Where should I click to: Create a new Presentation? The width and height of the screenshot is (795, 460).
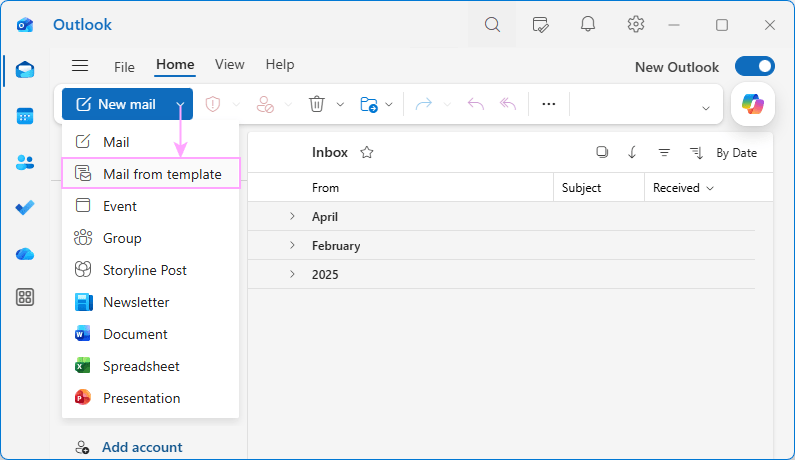[150, 398]
